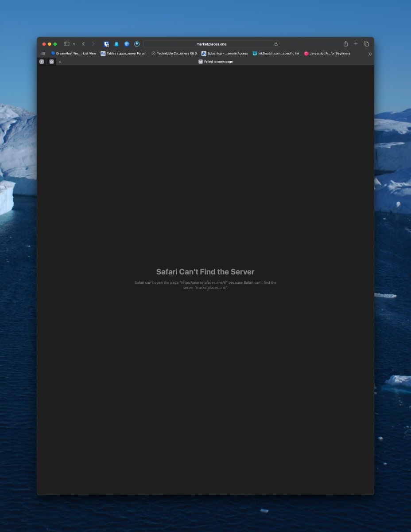The width and height of the screenshot is (411, 532).
Task: Open a new tab with plus icon
Action: click(x=356, y=44)
